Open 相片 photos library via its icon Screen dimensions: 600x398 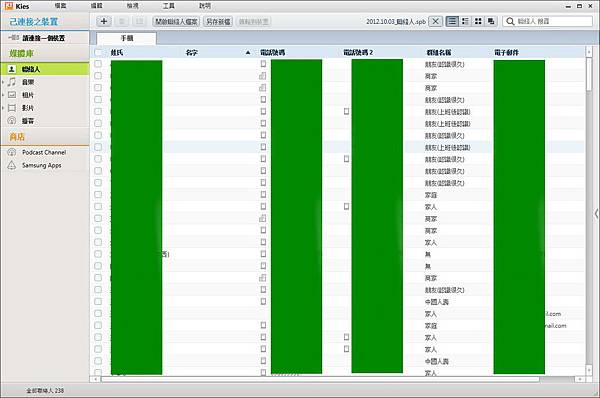[x=12, y=95]
